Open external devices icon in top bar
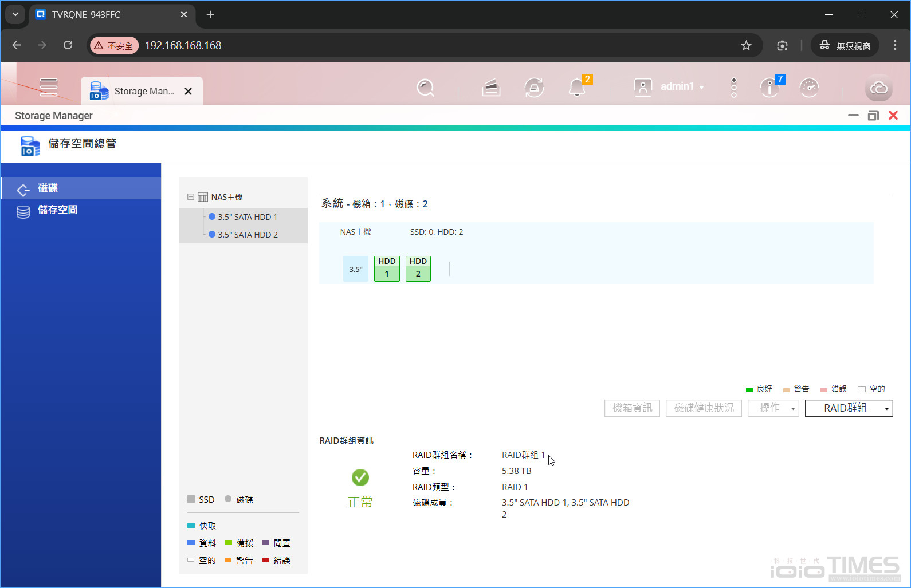 coord(534,88)
